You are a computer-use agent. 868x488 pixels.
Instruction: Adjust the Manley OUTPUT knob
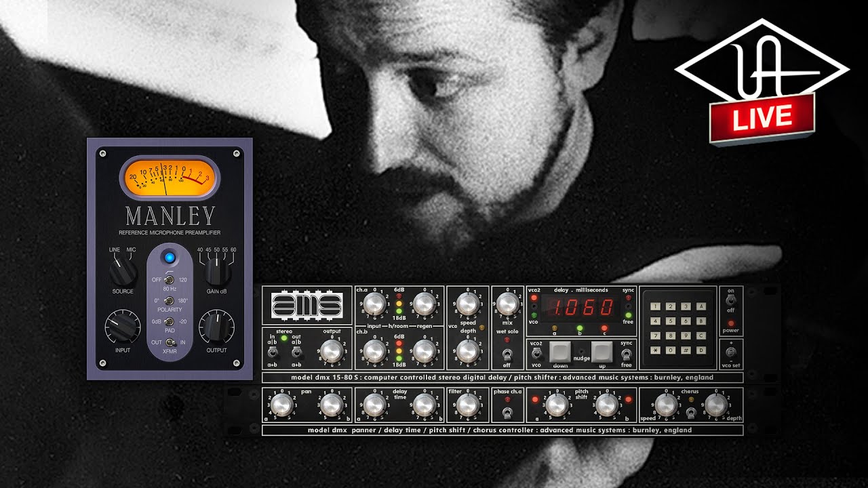pos(216,327)
